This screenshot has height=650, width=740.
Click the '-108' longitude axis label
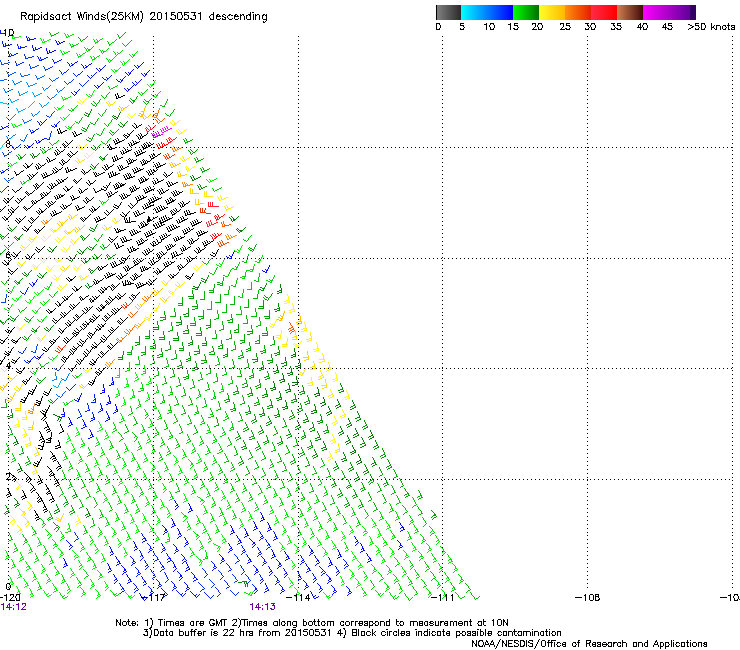(x=588, y=598)
